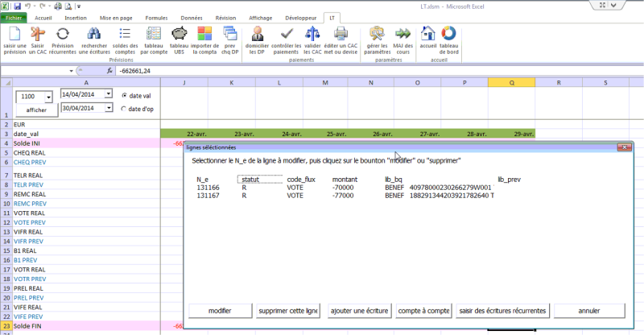Open the 14/04/2014 date dropdown
The width and height of the screenshot is (644, 335).
108,94
